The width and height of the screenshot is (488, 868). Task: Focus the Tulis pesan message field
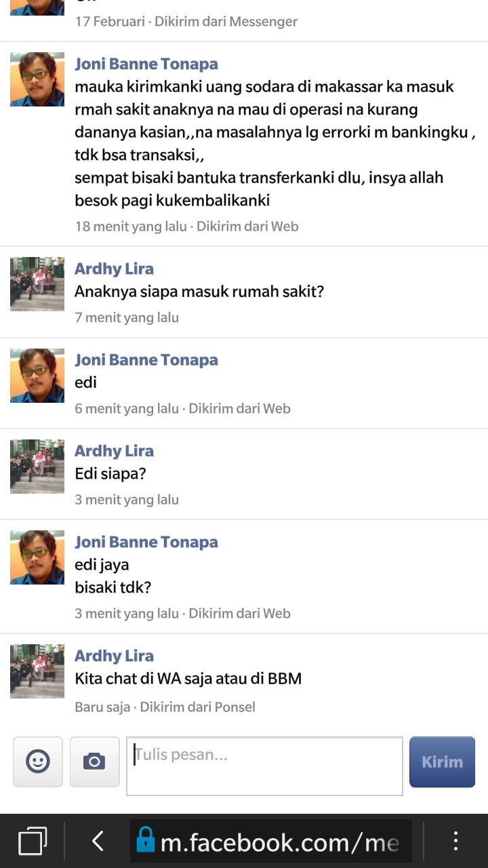click(x=264, y=766)
